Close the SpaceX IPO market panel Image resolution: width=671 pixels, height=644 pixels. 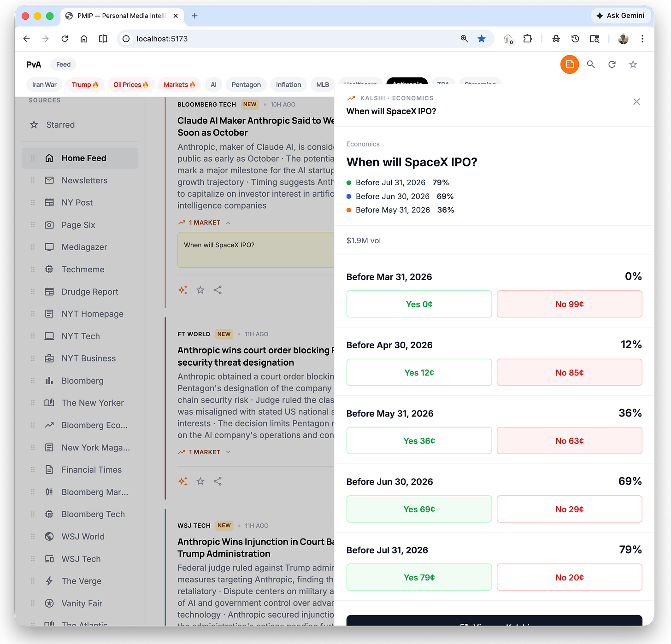coord(636,102)
